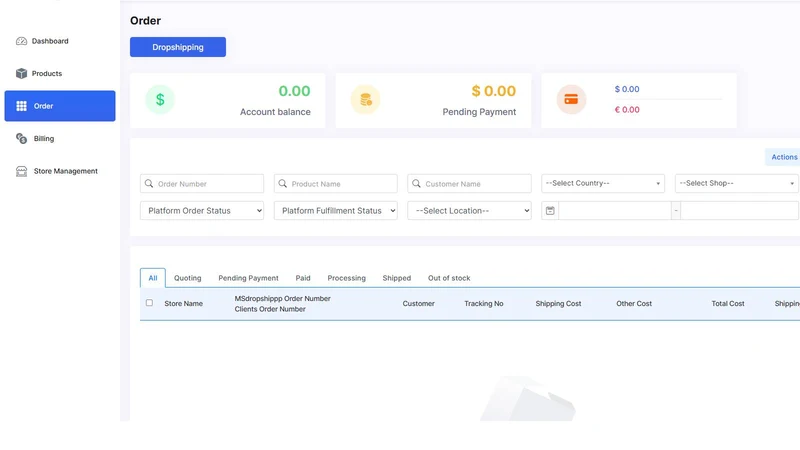
Task: Click the orange credit card icon
Action: 571,99
